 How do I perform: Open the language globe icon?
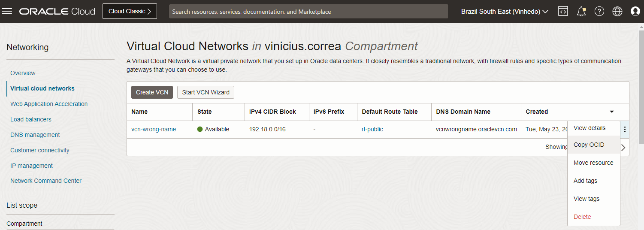coord(617,12)
